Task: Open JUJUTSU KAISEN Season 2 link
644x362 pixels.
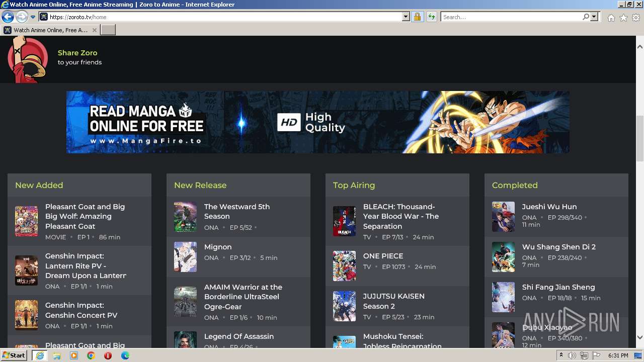Action: point(394,301)
